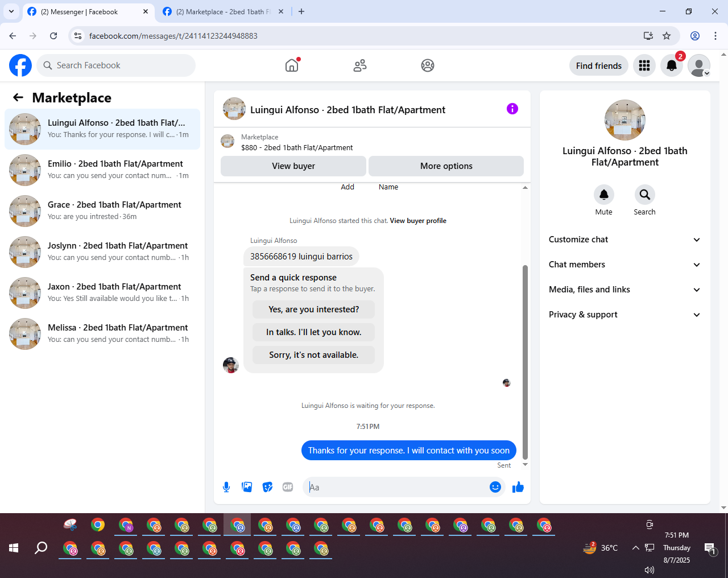Image resolution: width=728 pixels, height=578 pixels.
Task: Open Windows taskbar search
Action: pyautogui.click(x=41, y=548)
